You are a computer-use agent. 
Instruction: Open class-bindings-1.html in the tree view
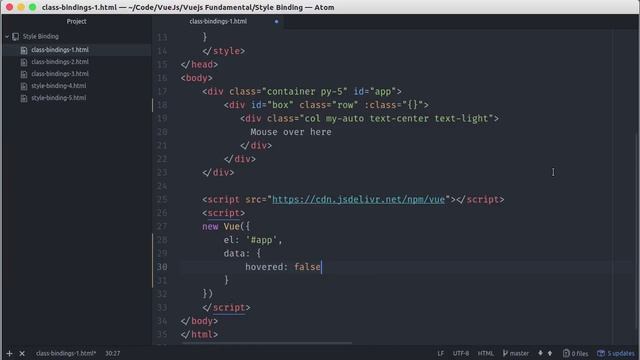coord(60,50)
